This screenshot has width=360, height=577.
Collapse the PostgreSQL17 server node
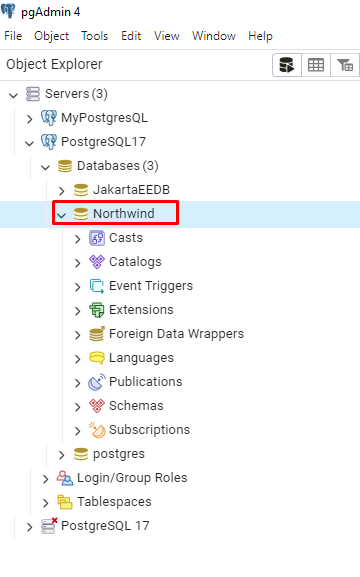(29, 143)
